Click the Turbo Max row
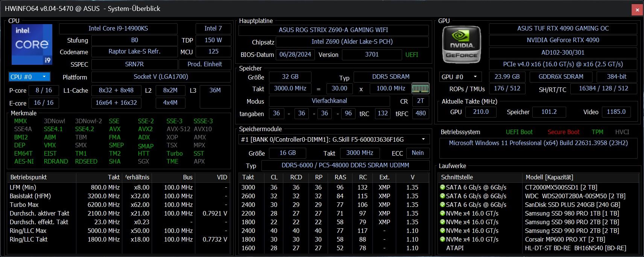Viewport: 644px width, 257px height. coord(118,205)
